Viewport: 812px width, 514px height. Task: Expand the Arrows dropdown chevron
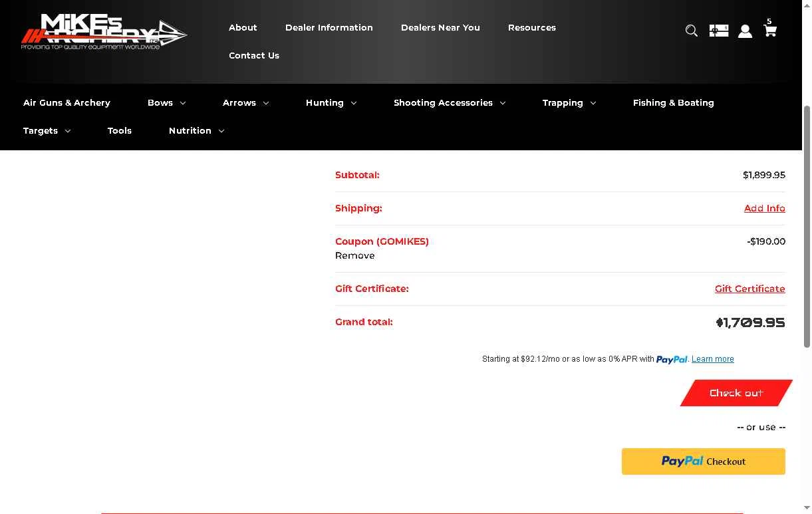[266, 103]
